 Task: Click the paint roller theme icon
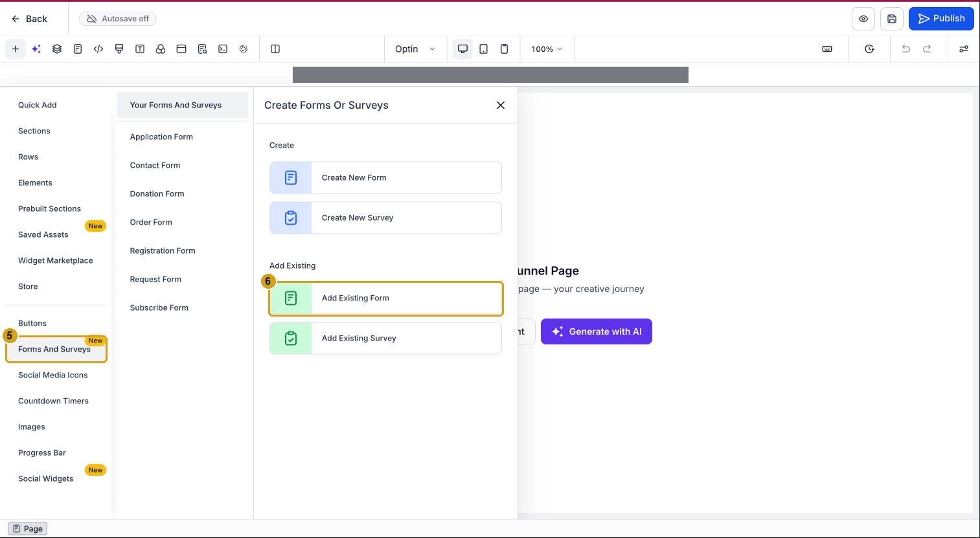(119, 49)
